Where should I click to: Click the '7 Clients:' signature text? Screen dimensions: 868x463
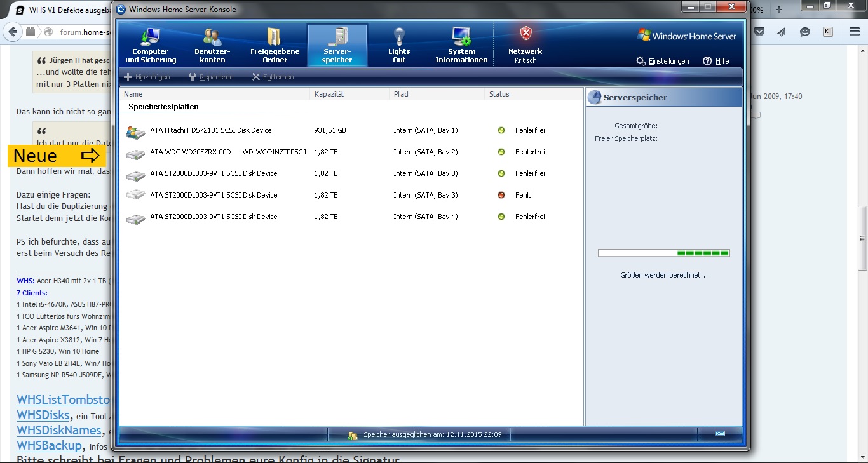tap(32, 293)
